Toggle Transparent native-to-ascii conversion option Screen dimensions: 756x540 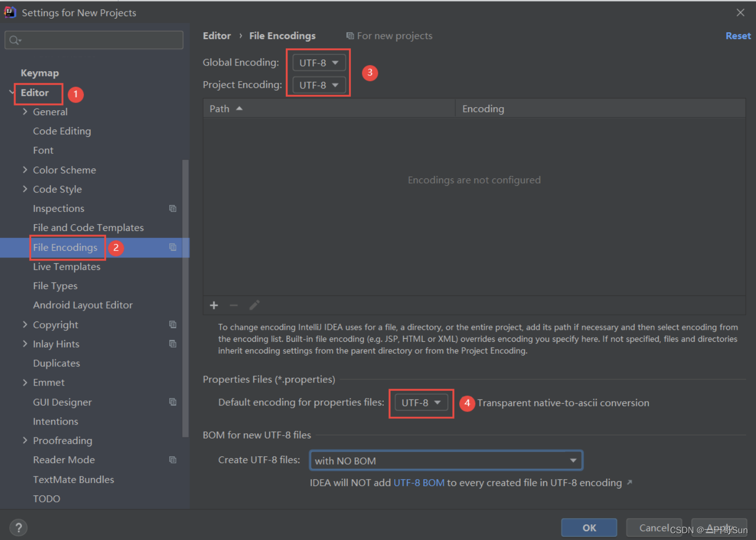pyautogui.click(x=563, y=403)
